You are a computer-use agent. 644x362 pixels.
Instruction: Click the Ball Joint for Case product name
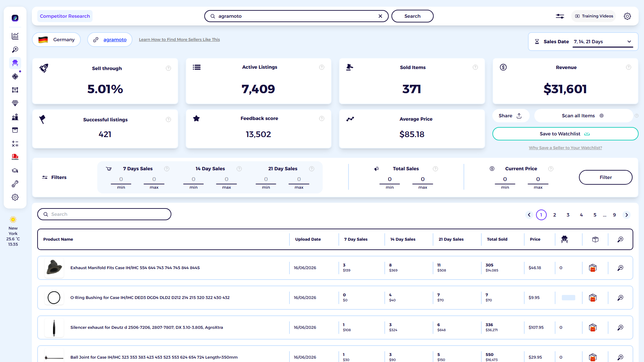click(154, 357)
